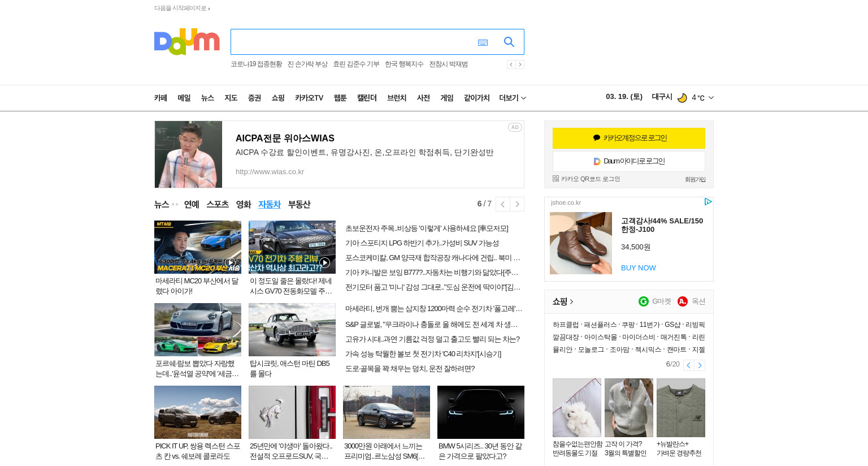868x466 pixels.
Task: Click trending keyword 코로나19 접종현황
Action: point(256,64)
